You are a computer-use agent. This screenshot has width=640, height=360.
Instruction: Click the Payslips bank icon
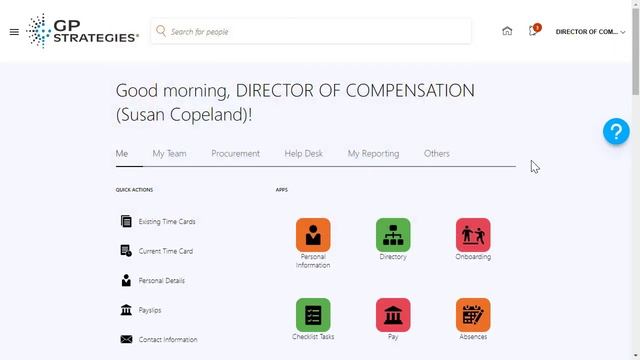(126, 310)
